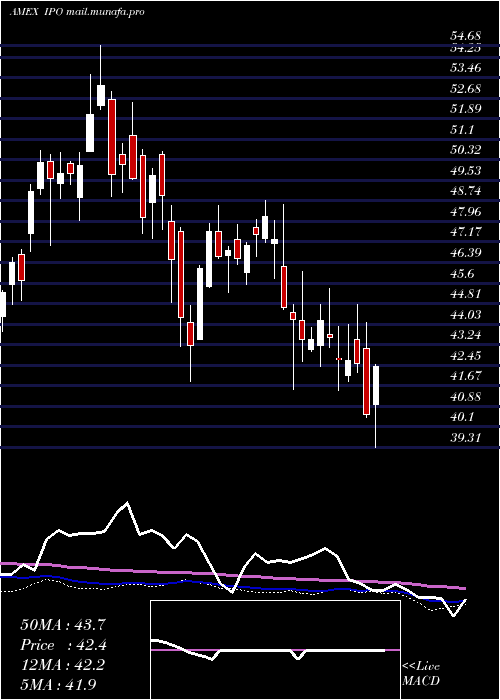Click the 5MA : 41.9 readout
This screenshot has width=500, height=700.
(x=58, y=684)
